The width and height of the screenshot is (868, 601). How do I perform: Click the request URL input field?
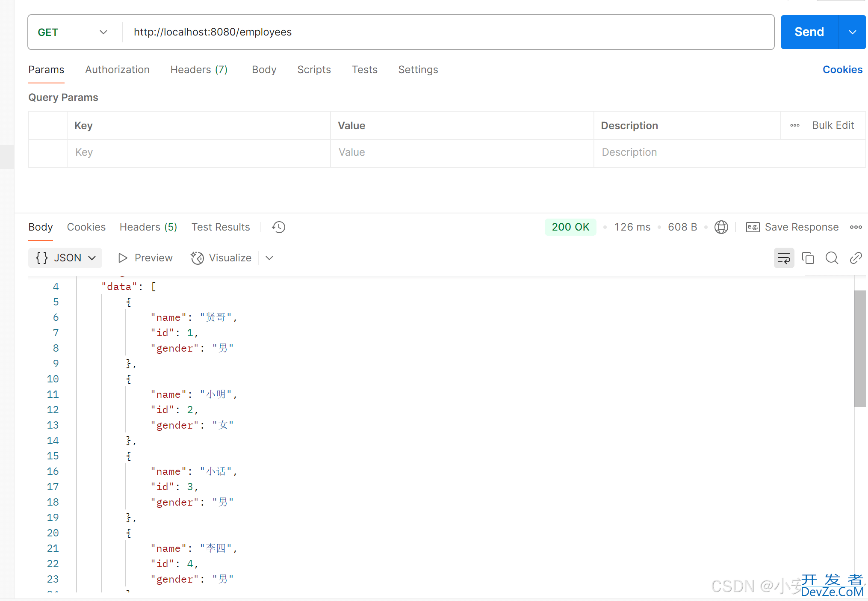tap(448, 32)
